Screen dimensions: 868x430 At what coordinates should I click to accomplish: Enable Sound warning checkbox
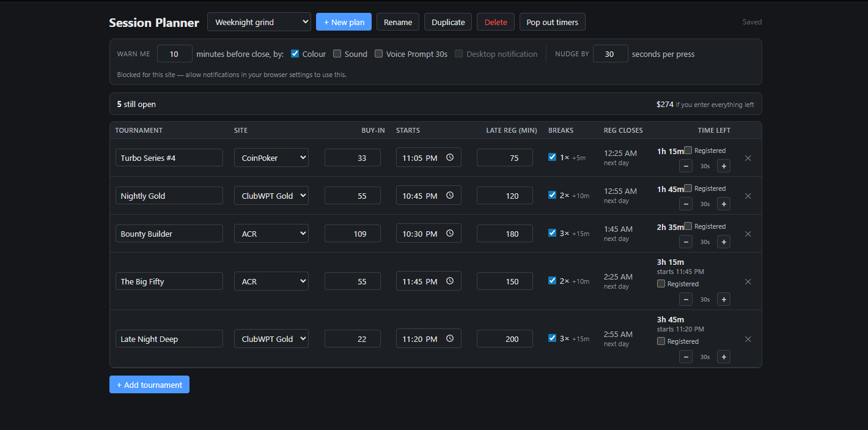(337, 53)
